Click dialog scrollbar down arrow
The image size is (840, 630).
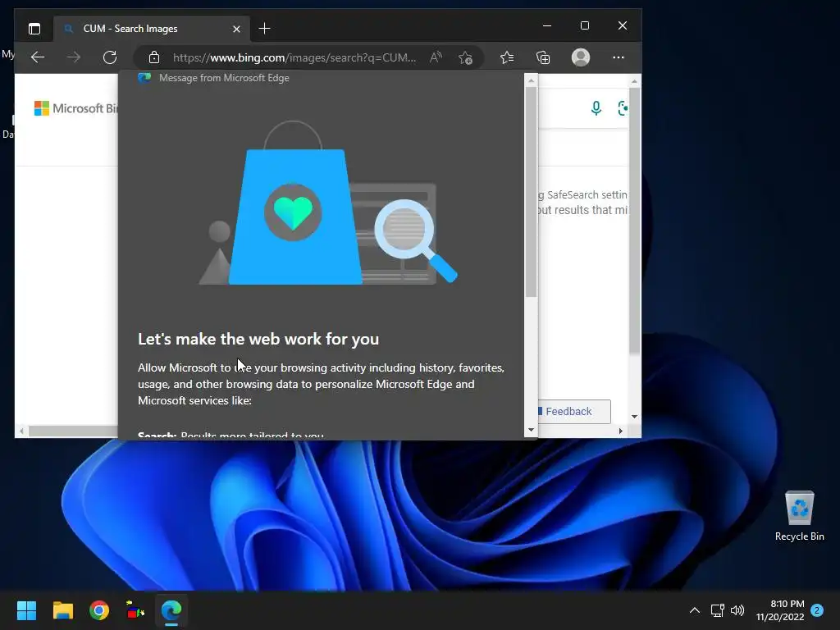[x=531, y=430]
